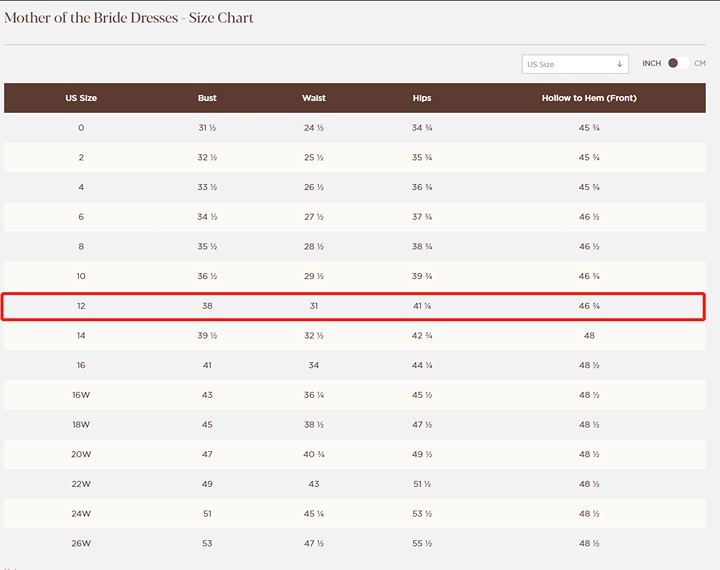Click waist value 36 ¼ for size 16W
720x570 pixels.
[314, 395]
